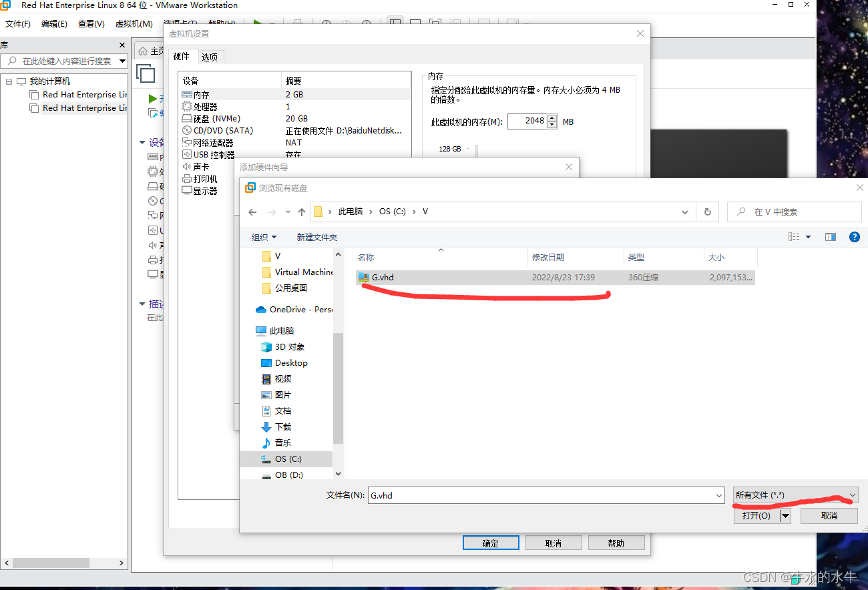Viewport: 868px width, 590px height.
Task: Open the 查看(V) menu in VMware
Action: [91, 24]
